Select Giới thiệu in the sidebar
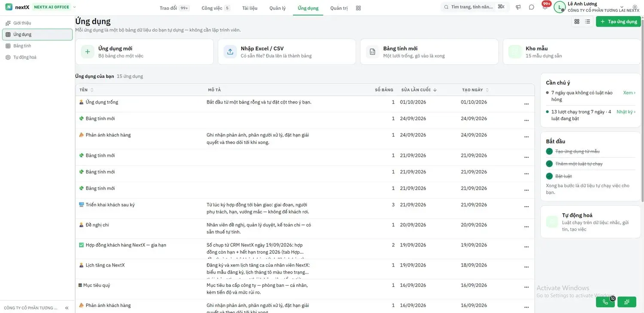Screen dimensions: 644x313 coord(37,23)
